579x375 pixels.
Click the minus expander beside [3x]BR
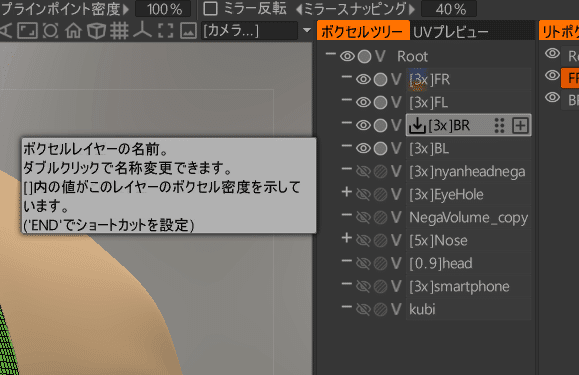[x=346, y=123]
